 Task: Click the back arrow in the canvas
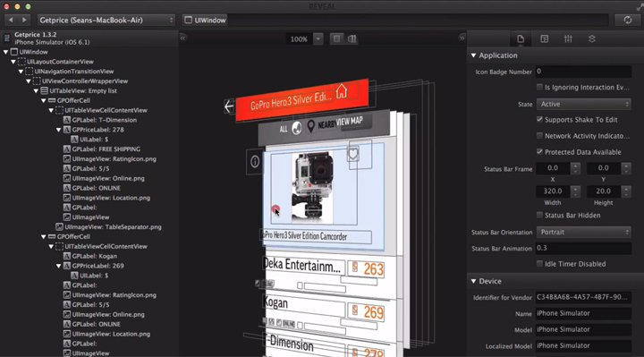(x=229, y=106)
